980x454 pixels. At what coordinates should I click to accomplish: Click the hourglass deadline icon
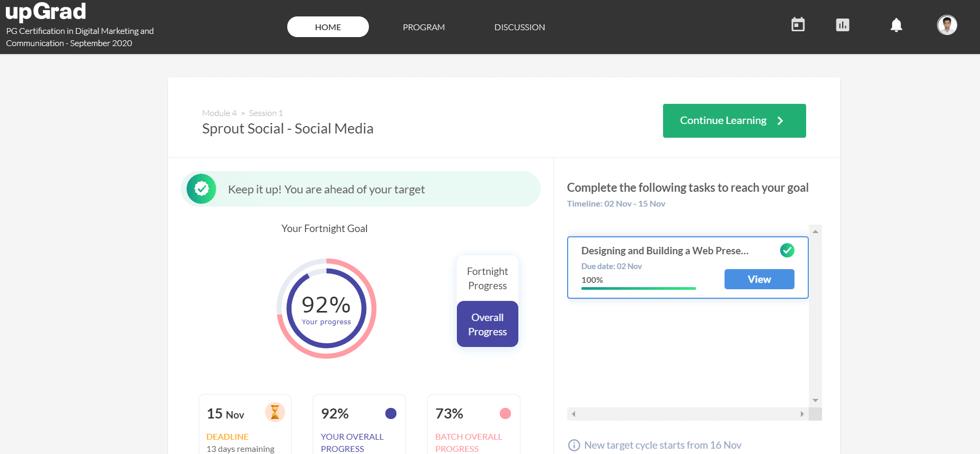[275, 412]
